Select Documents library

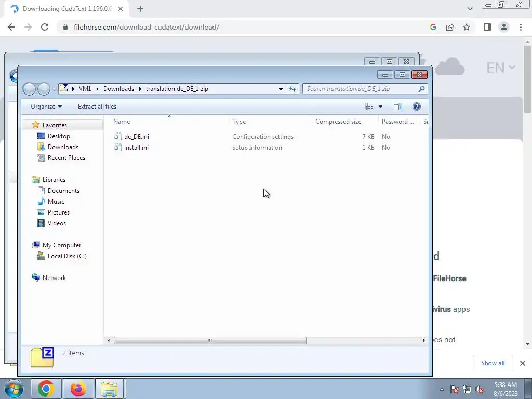point(63,191)
